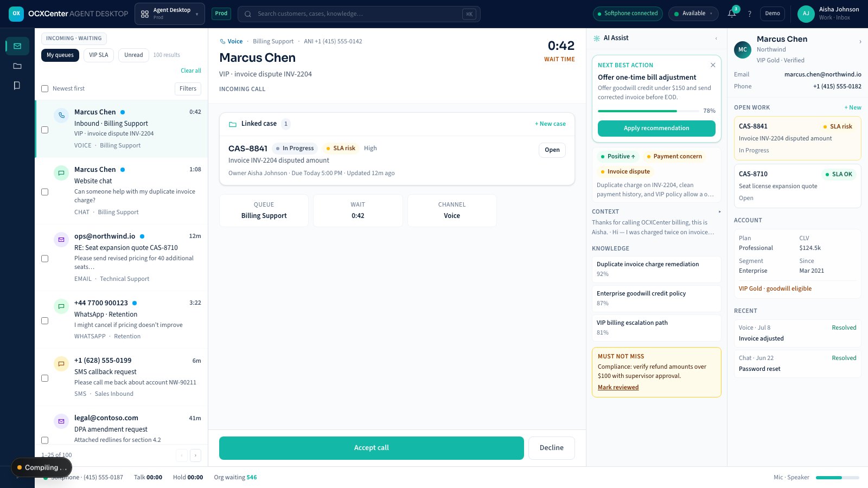Open Duplicate invoice charge remediation article
The image size is (868, 488).
point(656,269)
